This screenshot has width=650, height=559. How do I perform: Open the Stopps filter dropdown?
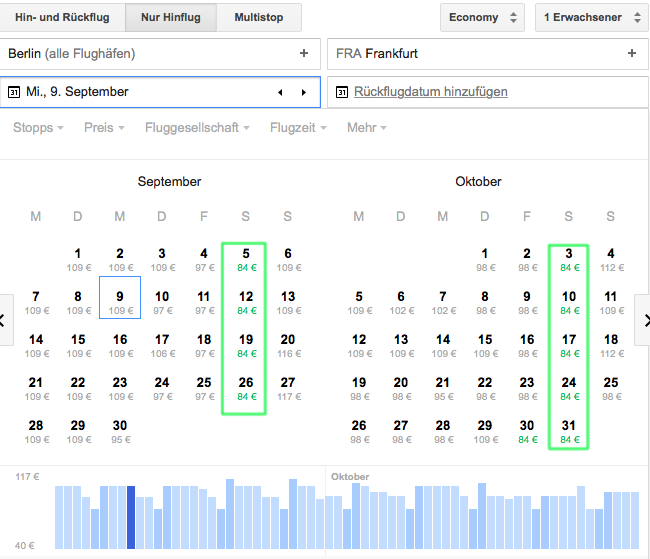(38, 128)
